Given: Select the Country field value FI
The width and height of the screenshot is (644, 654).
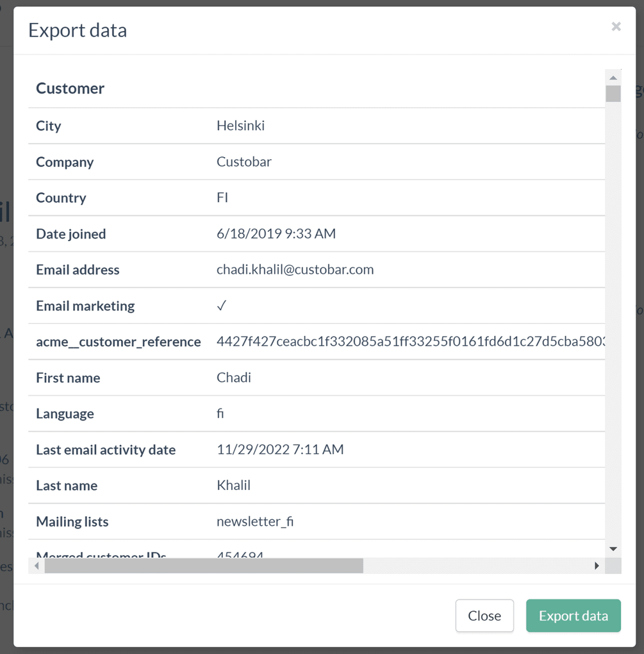Looking at the screenshot, I should (222, 197).
